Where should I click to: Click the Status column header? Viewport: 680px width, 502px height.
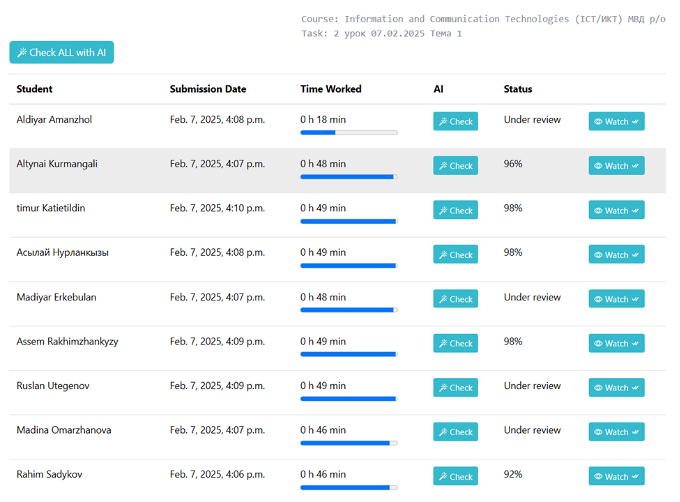[x=518, y=89]
